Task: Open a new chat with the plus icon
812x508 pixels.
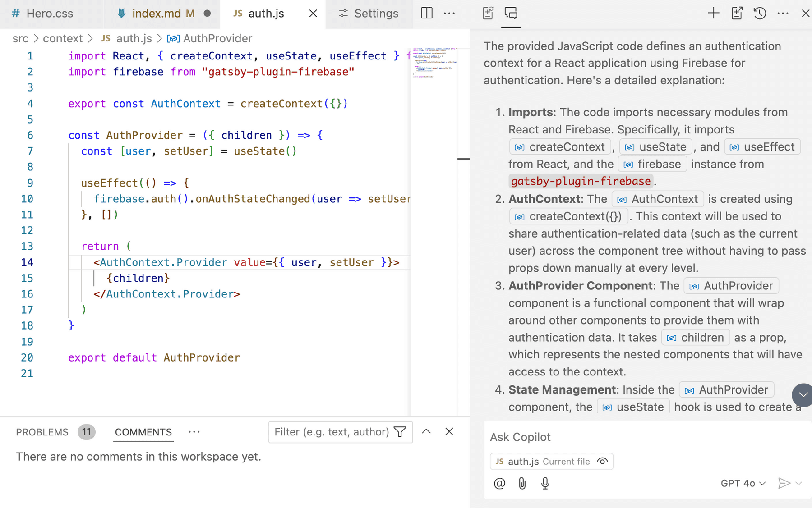Action: coord(713,13)
